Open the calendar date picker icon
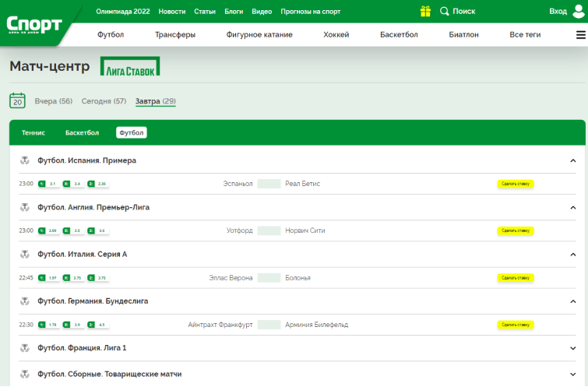The height and width of the screenshot is (387, 588). pyautogui.click(x=17, y=100)
